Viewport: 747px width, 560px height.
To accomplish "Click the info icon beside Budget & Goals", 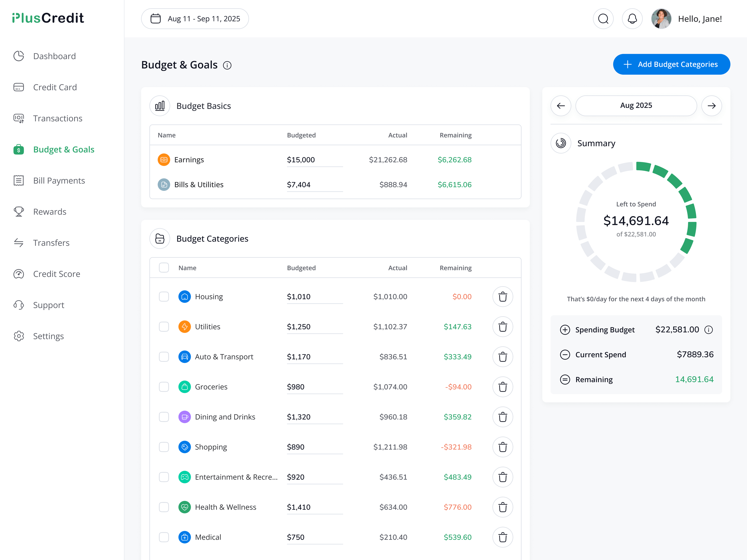I will click(227, 65).
